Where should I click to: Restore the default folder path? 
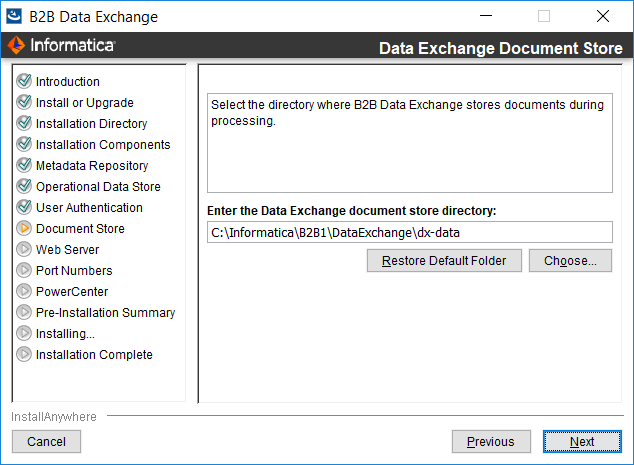click(x=444, y=260)
